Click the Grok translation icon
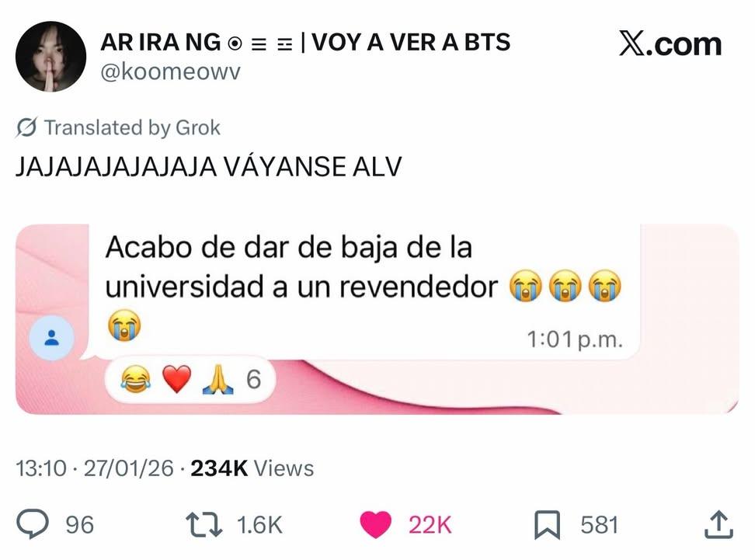This screenshot has height=560, width=755. [26, 127]
